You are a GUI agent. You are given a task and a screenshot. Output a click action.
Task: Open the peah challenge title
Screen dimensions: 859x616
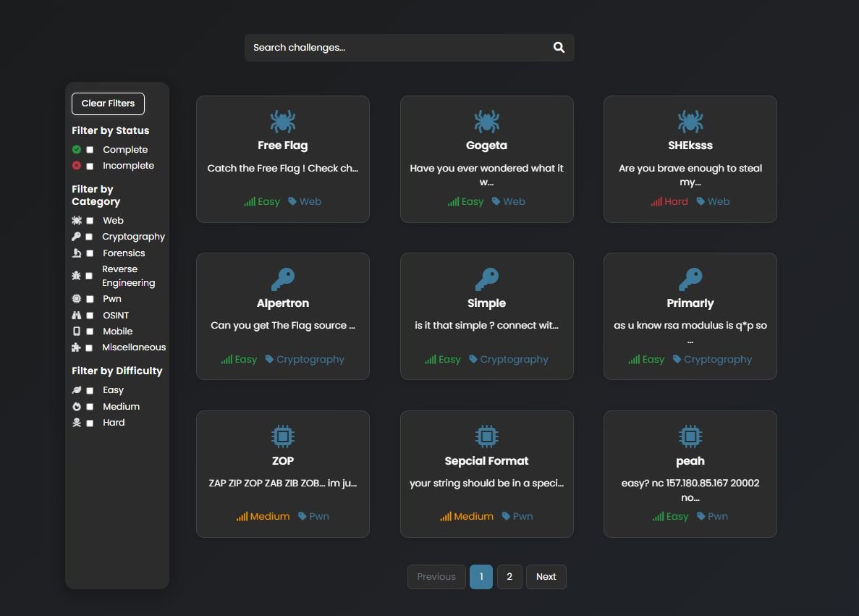point(690,461)
